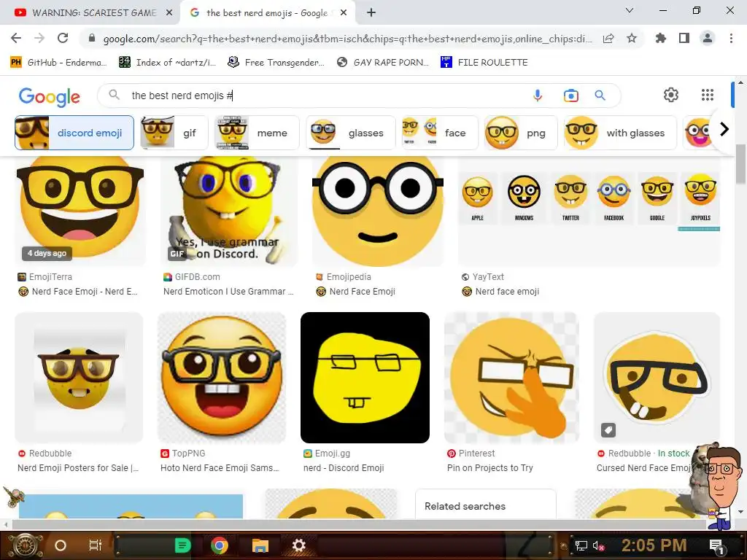Image resolution: width=747 pixels, height=560 pixels.
Task: Start voice search with the microphone
Action: point(538,96)
